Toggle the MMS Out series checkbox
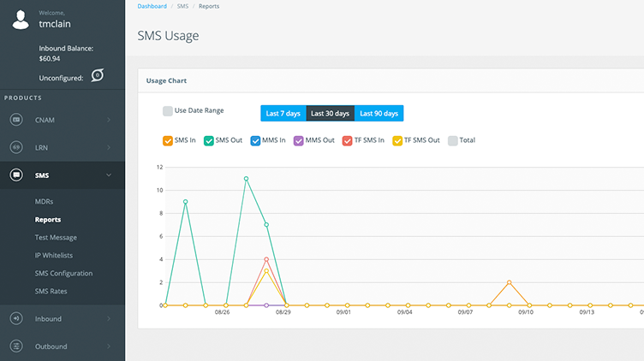 click(x=299, y=140)
